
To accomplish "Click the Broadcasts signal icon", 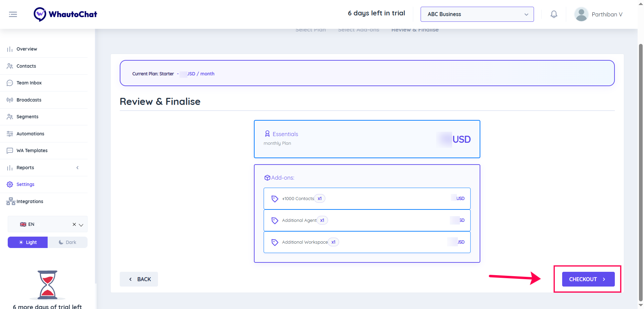I will [x=10, y=100].
